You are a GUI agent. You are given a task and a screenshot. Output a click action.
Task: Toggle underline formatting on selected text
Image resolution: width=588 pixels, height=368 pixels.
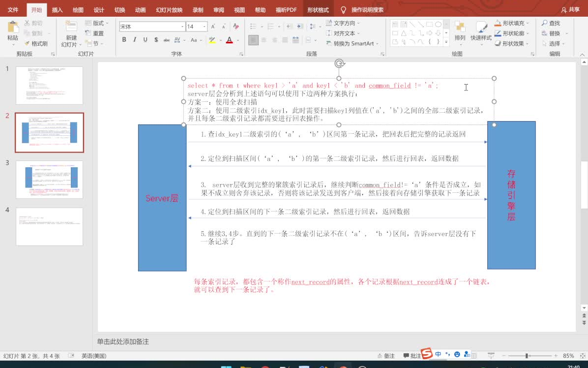[145, 40]
